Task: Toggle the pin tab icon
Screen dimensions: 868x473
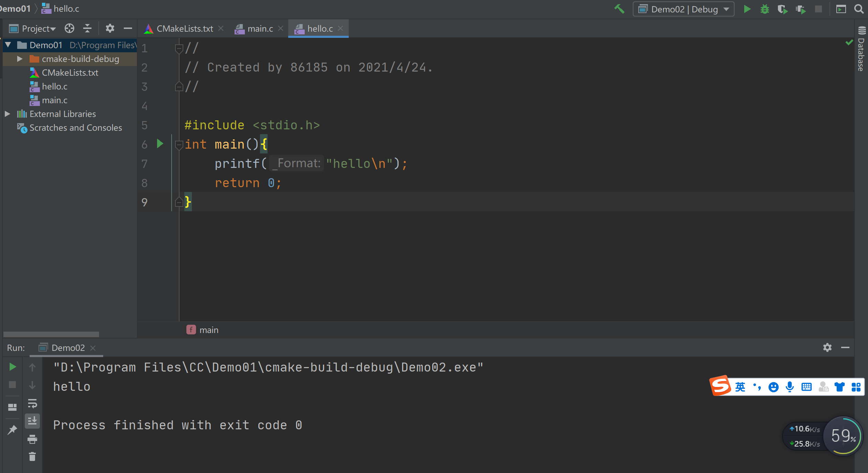Action: tap(12, 429)
